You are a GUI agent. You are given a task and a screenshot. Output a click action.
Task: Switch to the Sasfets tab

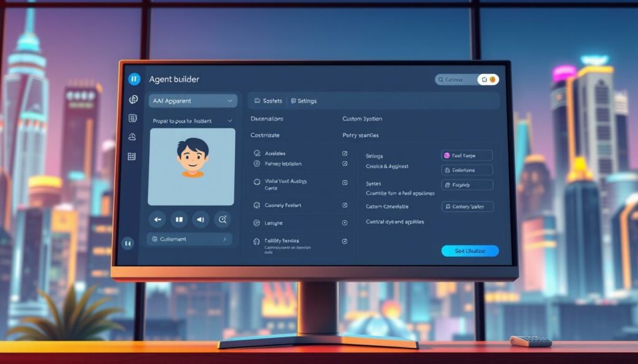(268, 101)
